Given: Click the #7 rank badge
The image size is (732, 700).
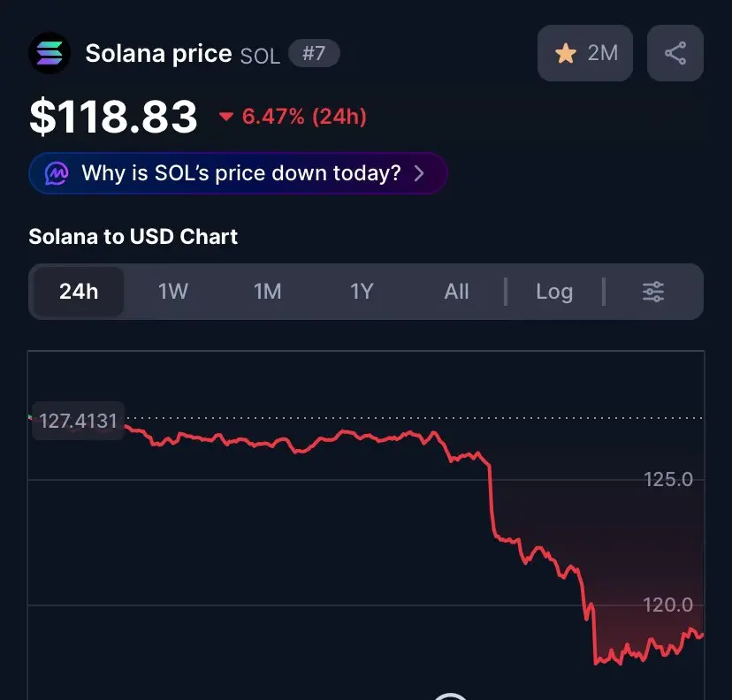Looking at the screenshot, I should [x=314, y=54].
